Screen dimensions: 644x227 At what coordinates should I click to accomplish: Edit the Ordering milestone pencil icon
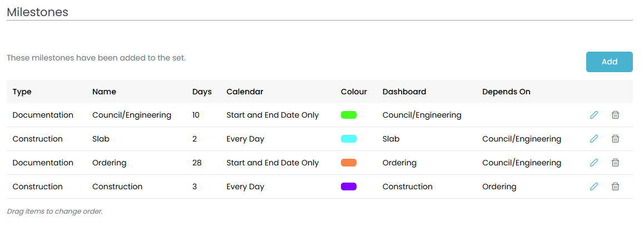point(594,163)
